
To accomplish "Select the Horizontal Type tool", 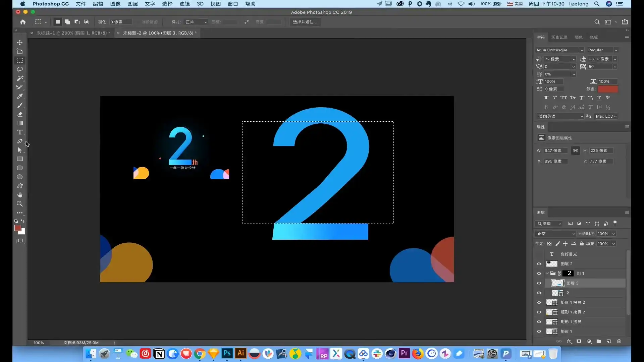I will [x=20, y=132].
